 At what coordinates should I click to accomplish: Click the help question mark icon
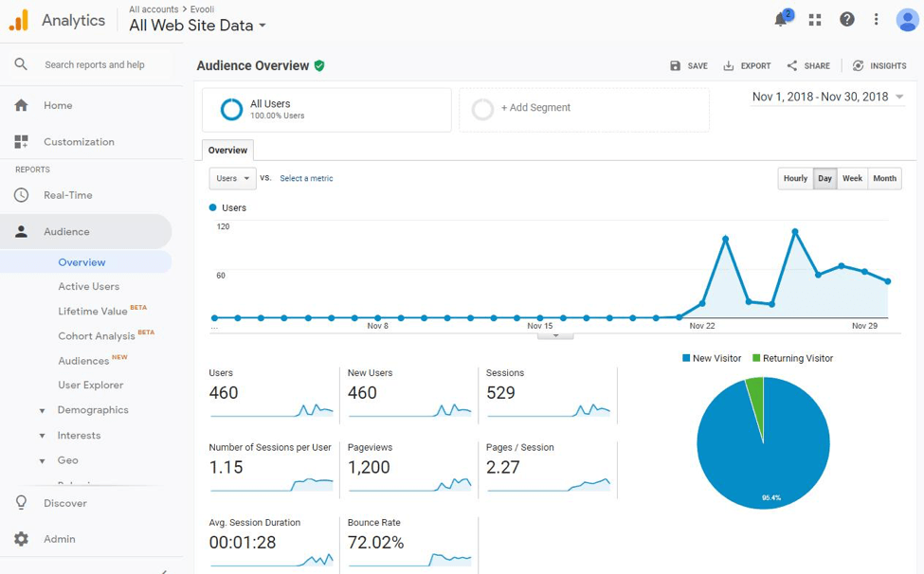(847, 20)
